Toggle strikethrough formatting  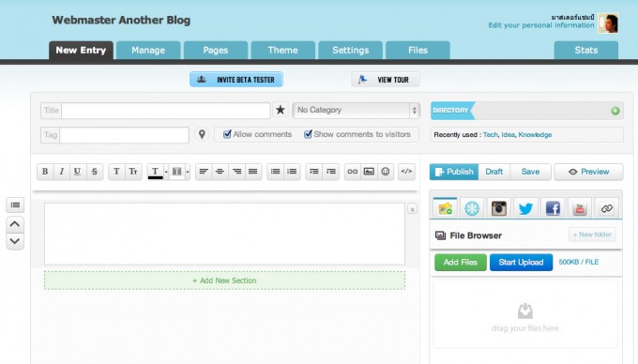coord(95,172)
